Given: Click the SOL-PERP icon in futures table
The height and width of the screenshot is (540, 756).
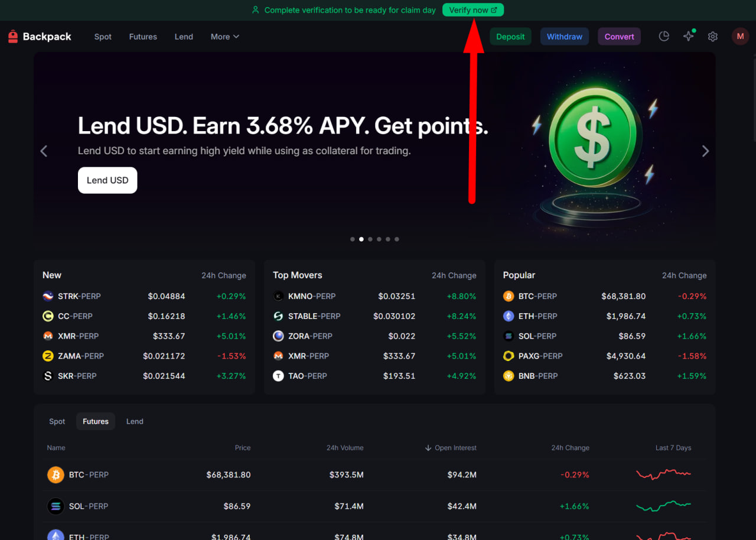Looking at the screenshot, I should (56, 506).
